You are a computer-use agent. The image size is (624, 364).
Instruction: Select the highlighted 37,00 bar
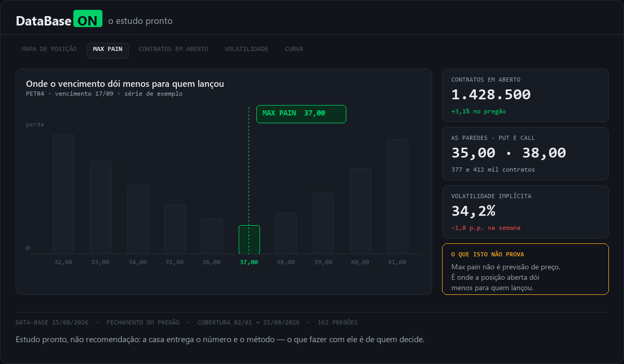[x=249, y=239]
